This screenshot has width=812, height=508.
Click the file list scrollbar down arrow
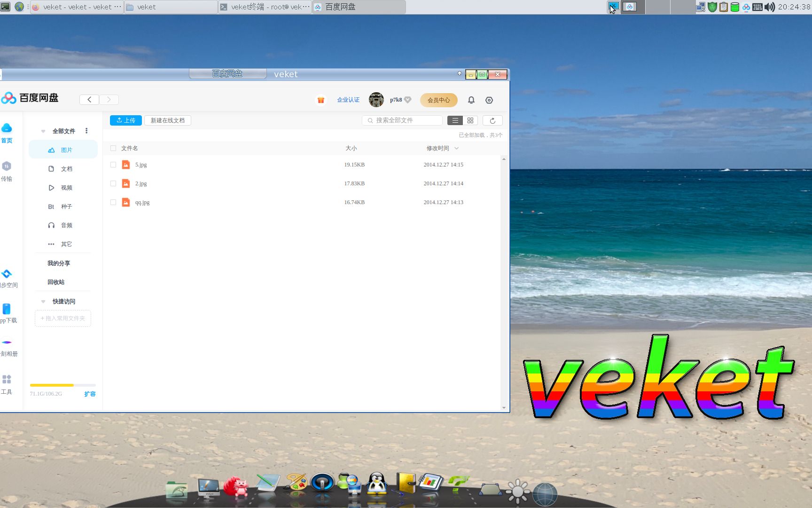[504, 408]
